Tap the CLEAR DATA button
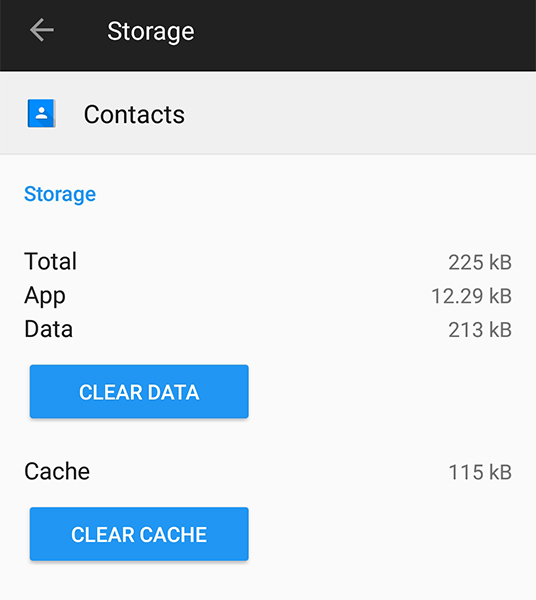 [139, 391]
